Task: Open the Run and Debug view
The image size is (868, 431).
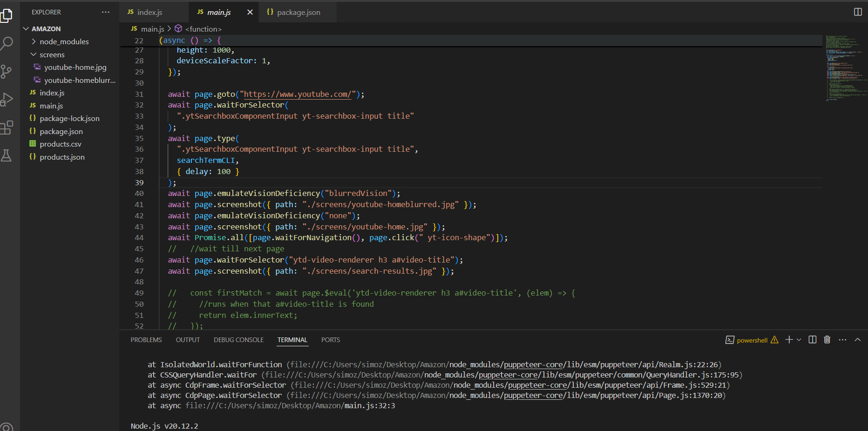Action: click(x=7, y=100)
